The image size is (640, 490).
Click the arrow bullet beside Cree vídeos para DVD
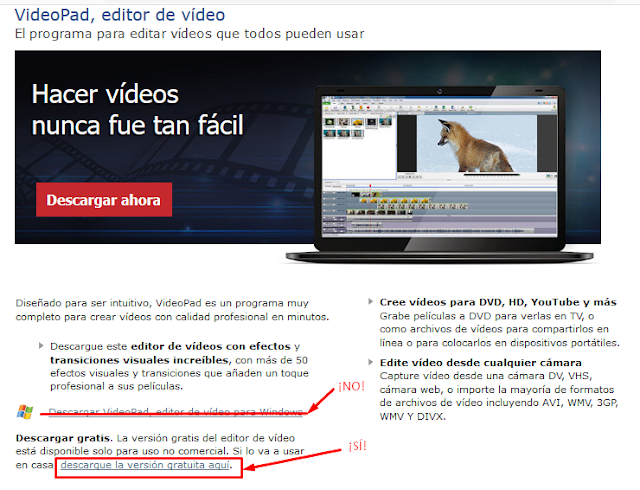[370, 302]
